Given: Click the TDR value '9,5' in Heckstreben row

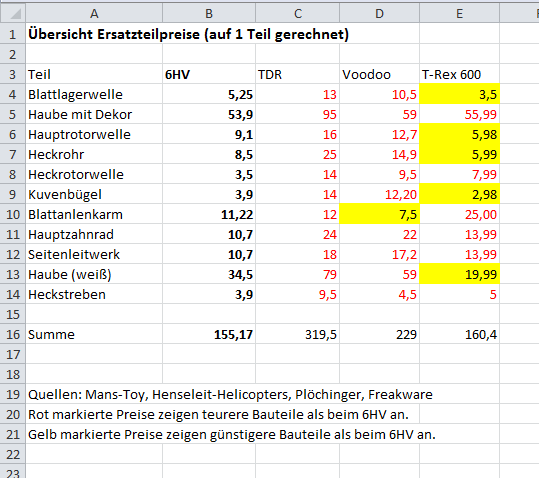Looking at the screenshot, I should coord(297,294).
